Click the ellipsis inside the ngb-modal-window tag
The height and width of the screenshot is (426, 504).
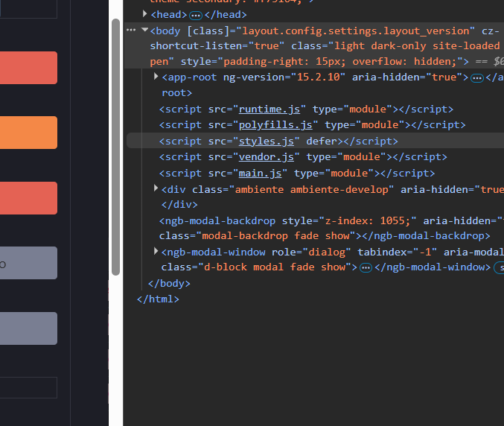click(x=366, y=267)
